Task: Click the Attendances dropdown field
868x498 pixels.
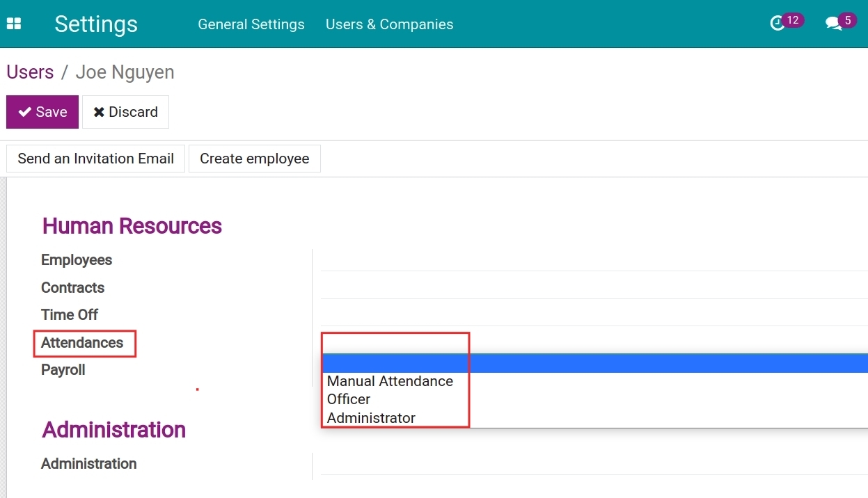Action: (x=592, y=343)
